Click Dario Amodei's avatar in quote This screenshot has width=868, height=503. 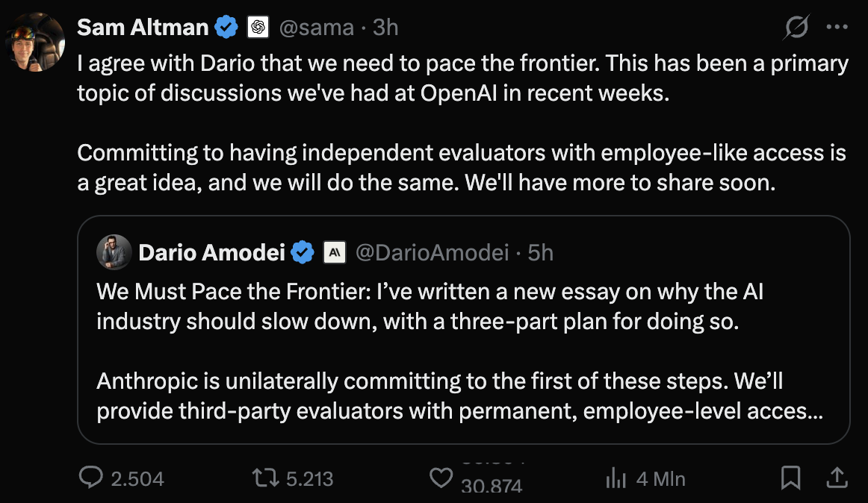coord(114,252)
